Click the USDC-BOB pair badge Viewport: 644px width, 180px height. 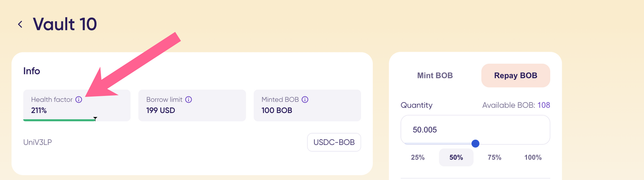334,142
